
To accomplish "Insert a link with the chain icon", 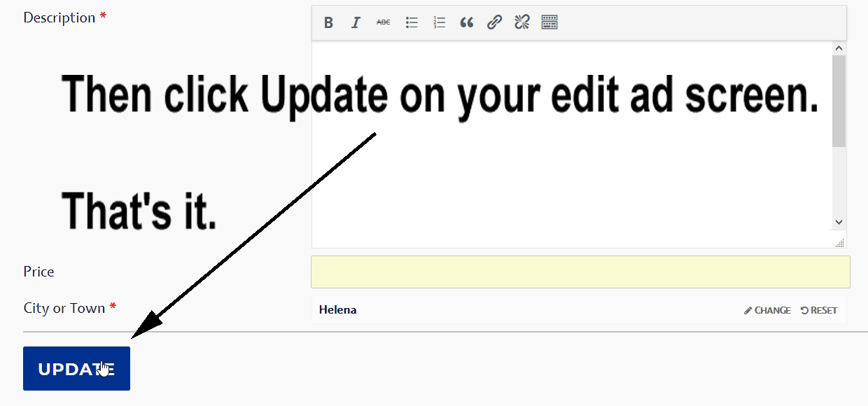I will point(494,22).
